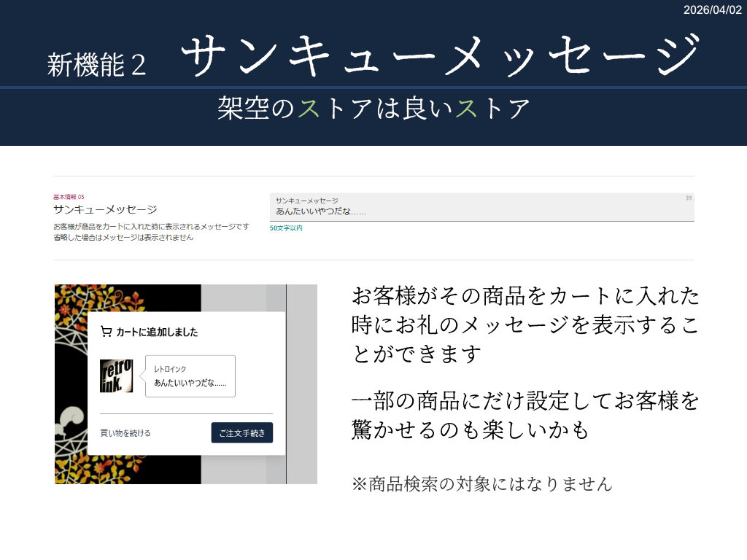Click the レトロインク store name
The width and height of the screenshot is (747, 560).
[x=169, y=368]
